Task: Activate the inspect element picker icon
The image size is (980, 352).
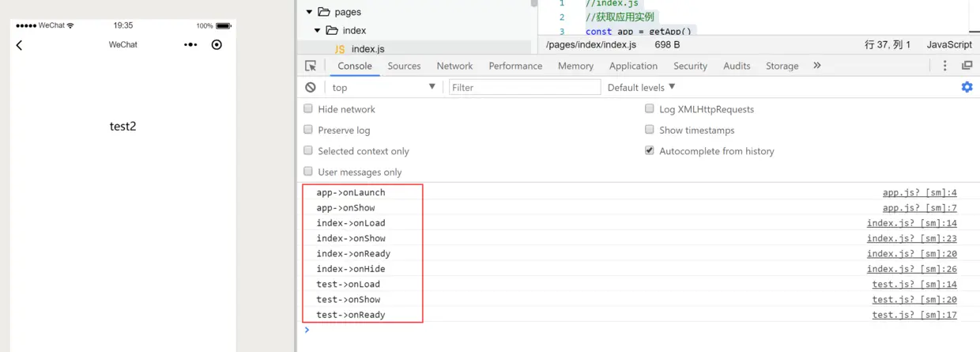Action: tap(311, 66)
